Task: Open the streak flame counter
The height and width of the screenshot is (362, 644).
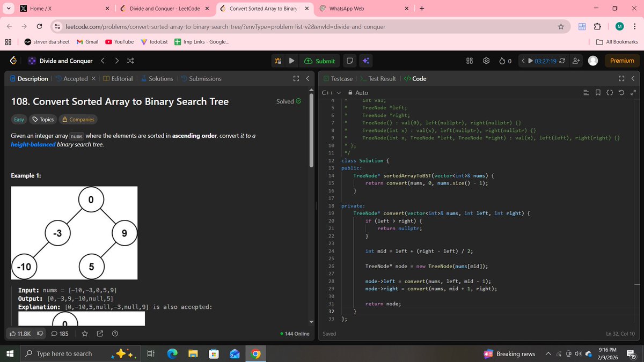Action: (x=505, y=61)
